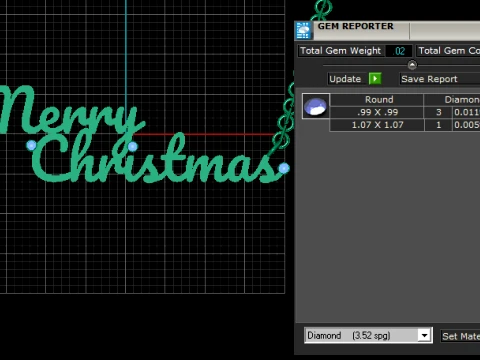480x360 pixels.
Task: Click the 0.011 weight cell
Action: [x=467, y=112]
